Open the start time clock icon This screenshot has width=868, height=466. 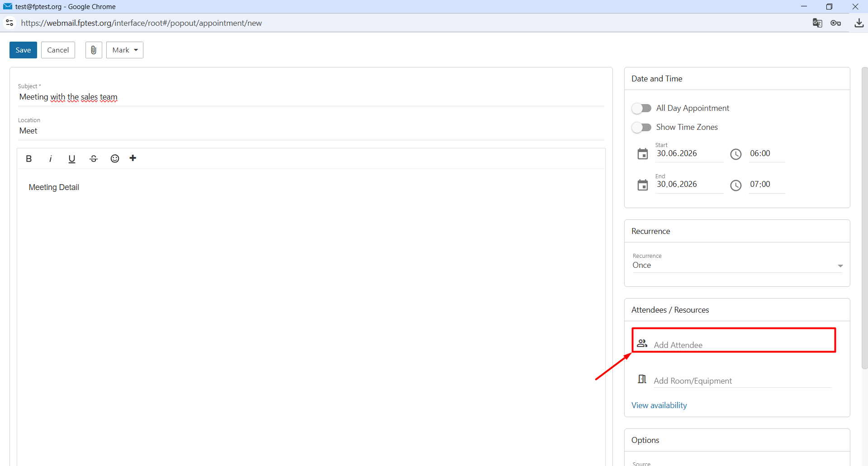tap(736, 154)
